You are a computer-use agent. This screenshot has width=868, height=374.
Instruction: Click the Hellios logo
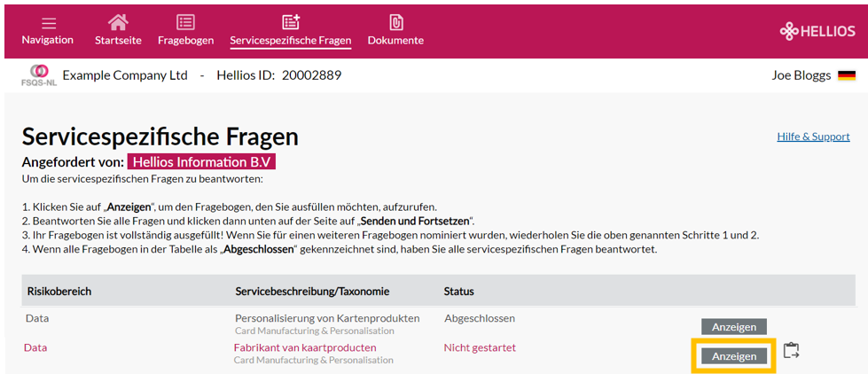click(x=817, y=32)
